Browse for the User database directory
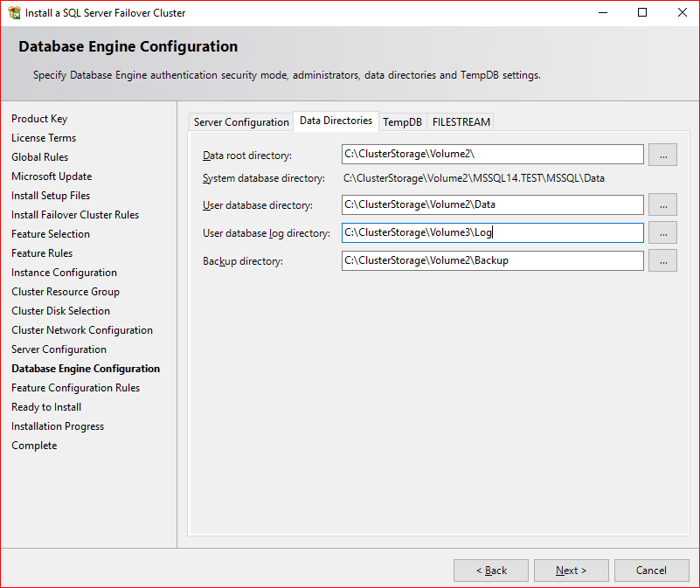 [x=662, y=204]
